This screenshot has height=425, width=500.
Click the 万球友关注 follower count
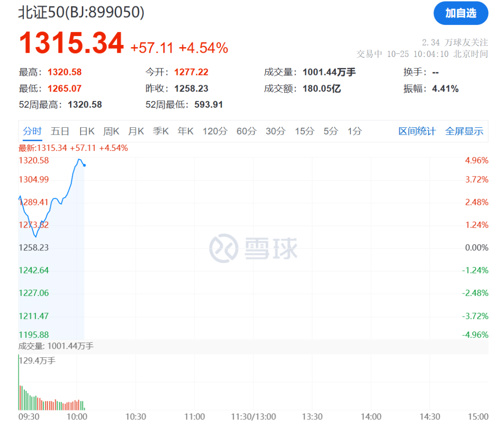tap(455, 42)
